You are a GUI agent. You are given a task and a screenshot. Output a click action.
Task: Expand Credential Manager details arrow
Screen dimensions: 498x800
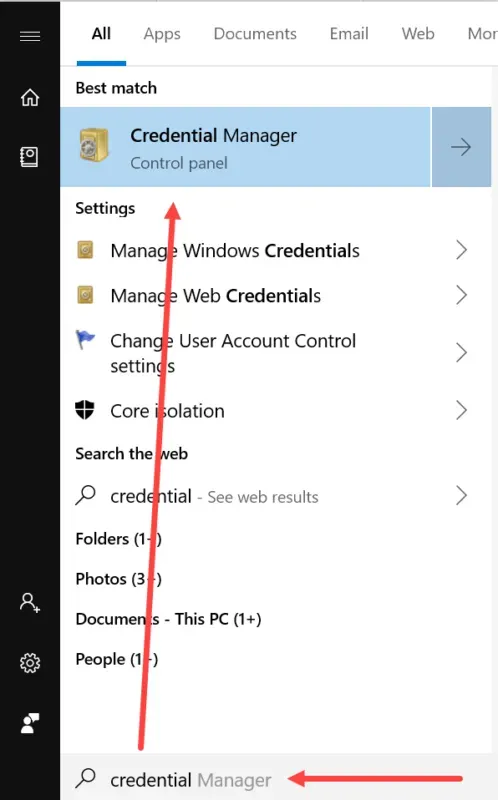click(x=461, y=147)
